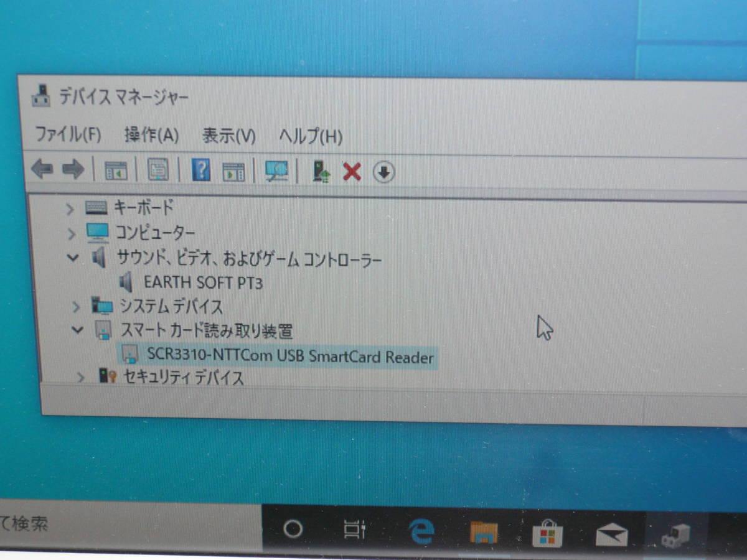
Task: Open the 操作(A) menu
Action: click(x=151, y=134)
